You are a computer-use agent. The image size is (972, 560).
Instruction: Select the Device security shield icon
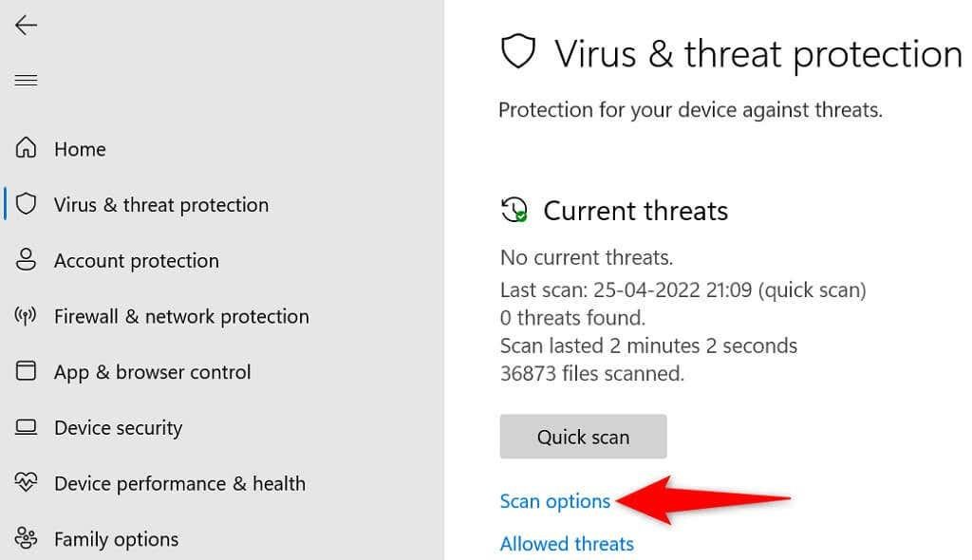(x=25, y=427)
